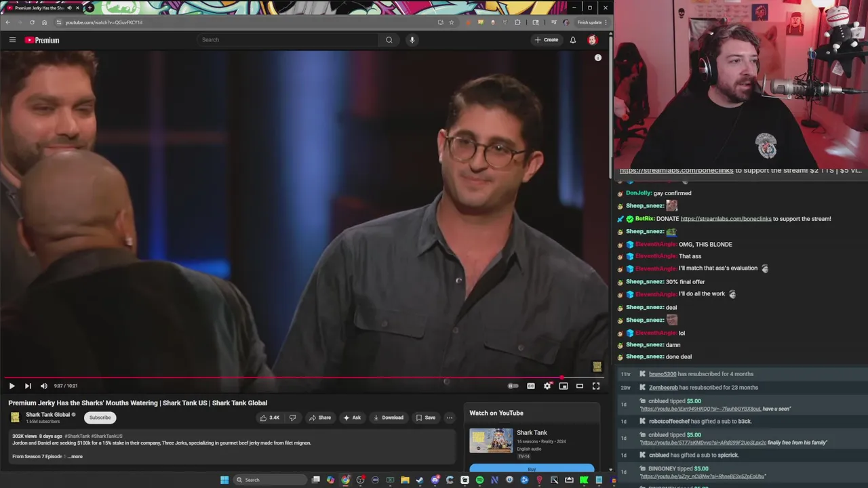The height and width of the screenshot is (488, 868).
Task: Focus the YouTube search box
Action: pos(288,40)
